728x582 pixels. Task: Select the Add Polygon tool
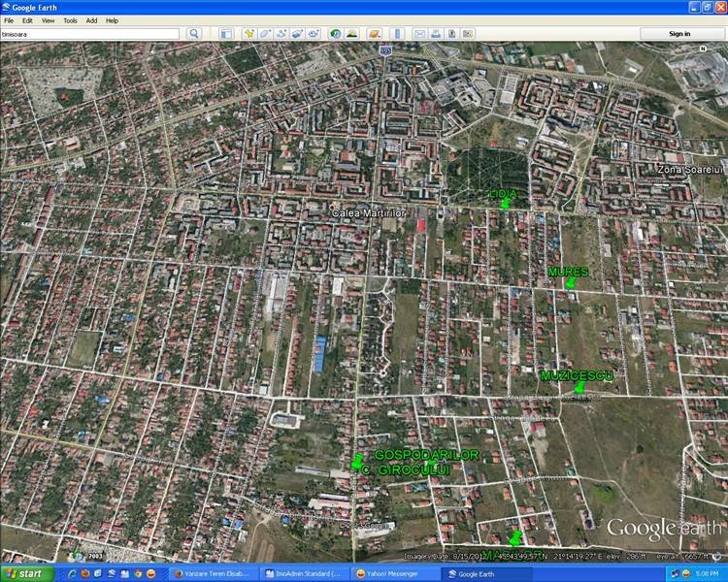pos(265,34)
